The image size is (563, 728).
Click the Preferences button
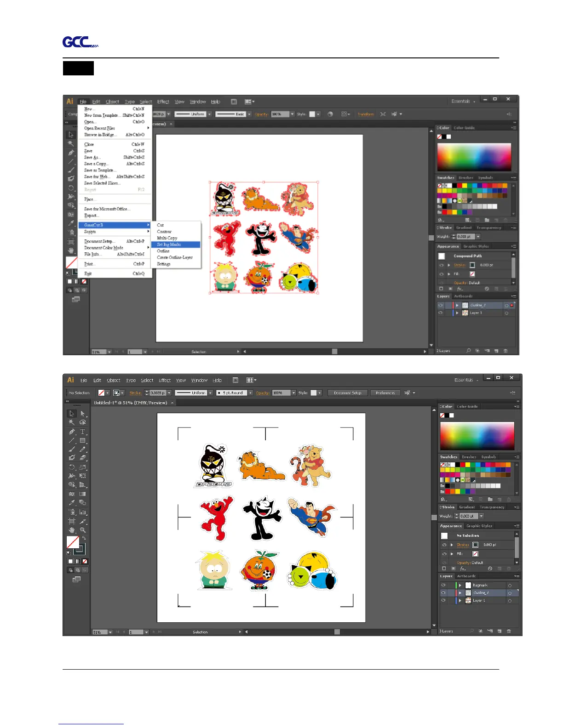coord(385,393)
